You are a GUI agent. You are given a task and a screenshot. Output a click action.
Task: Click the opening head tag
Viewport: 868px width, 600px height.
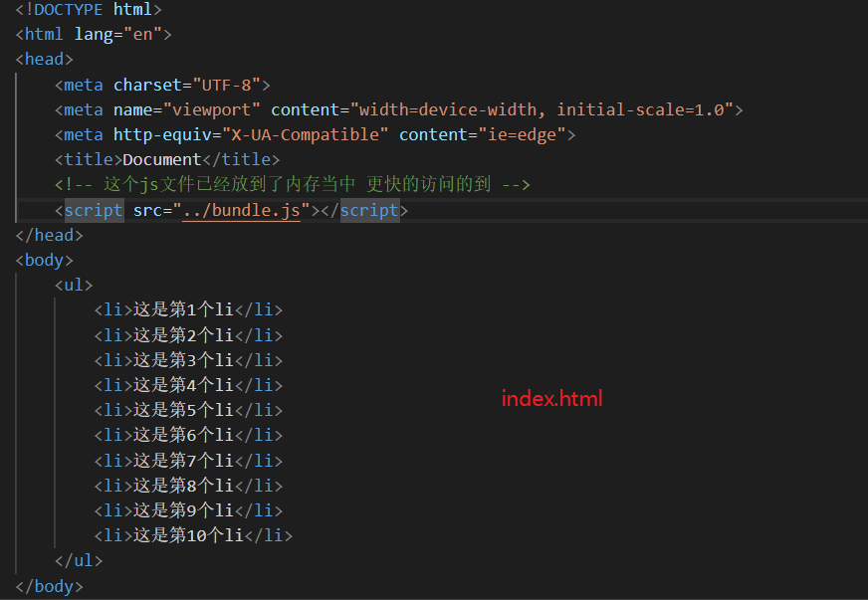tap(44, 60)
